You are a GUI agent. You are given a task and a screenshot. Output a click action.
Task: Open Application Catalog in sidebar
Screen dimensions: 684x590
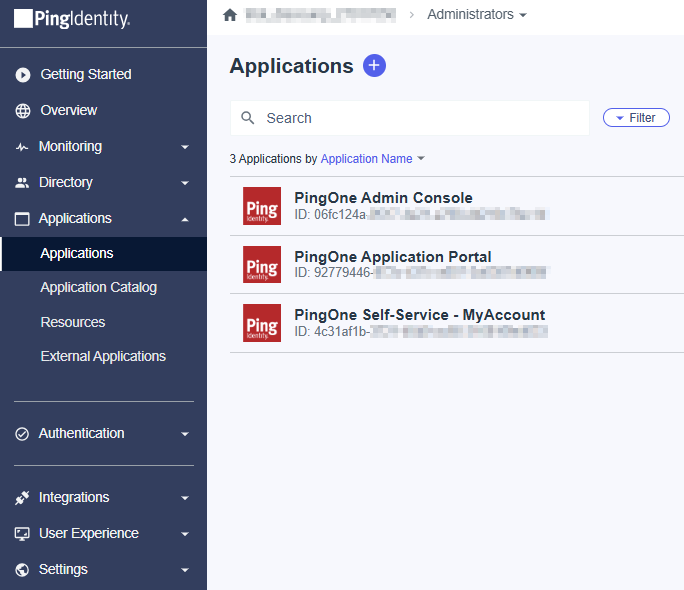98,288
